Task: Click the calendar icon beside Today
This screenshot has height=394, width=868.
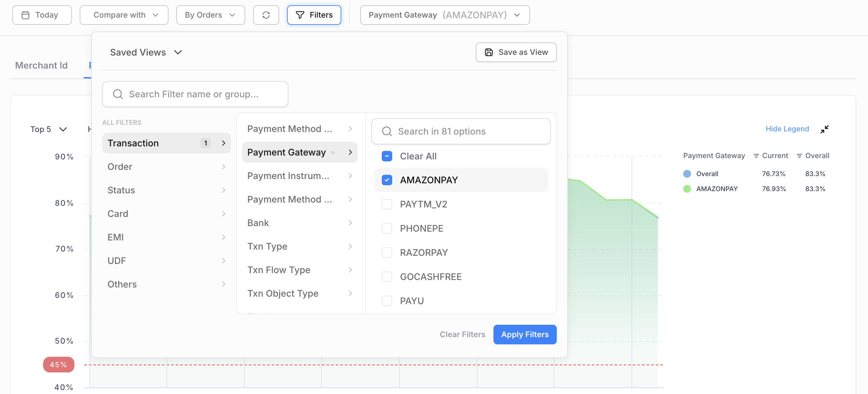Action: pos(25,15)
